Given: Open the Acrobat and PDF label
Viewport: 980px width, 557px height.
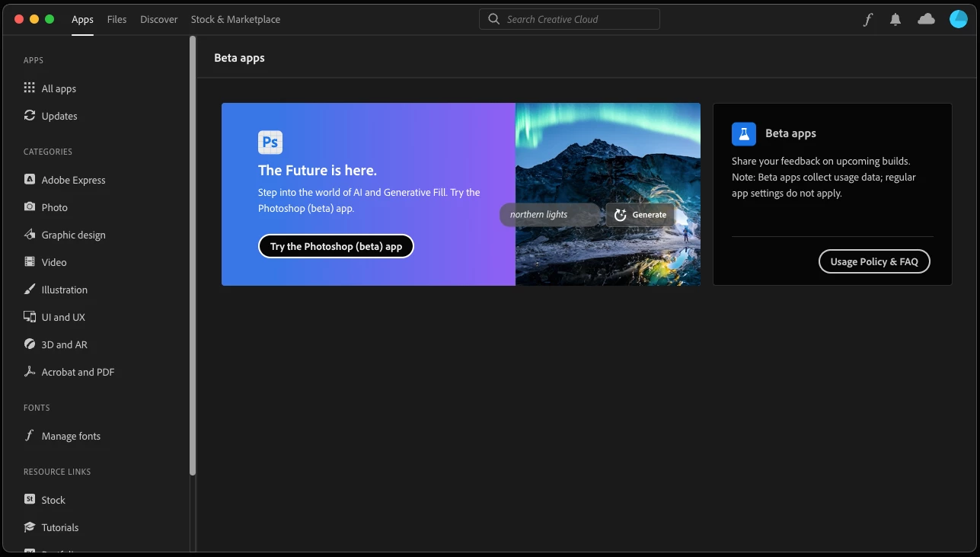Looking at the screenshot, I should (x=78, y=373).
